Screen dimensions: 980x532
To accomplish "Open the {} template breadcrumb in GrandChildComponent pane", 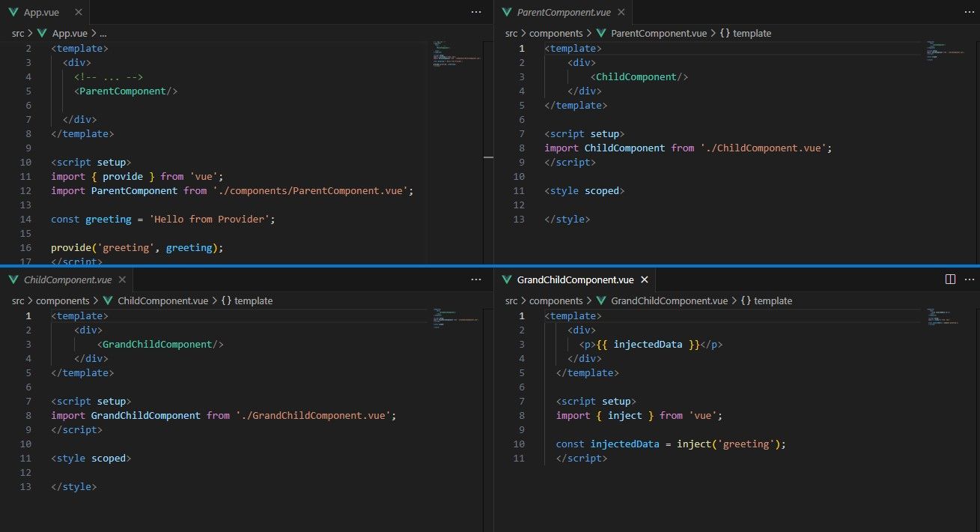I will 767,300.
